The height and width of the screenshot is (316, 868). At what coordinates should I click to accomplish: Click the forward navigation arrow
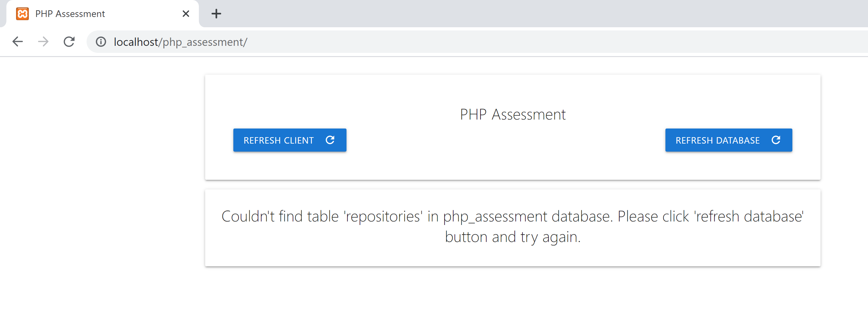click(x=43, y=41)
